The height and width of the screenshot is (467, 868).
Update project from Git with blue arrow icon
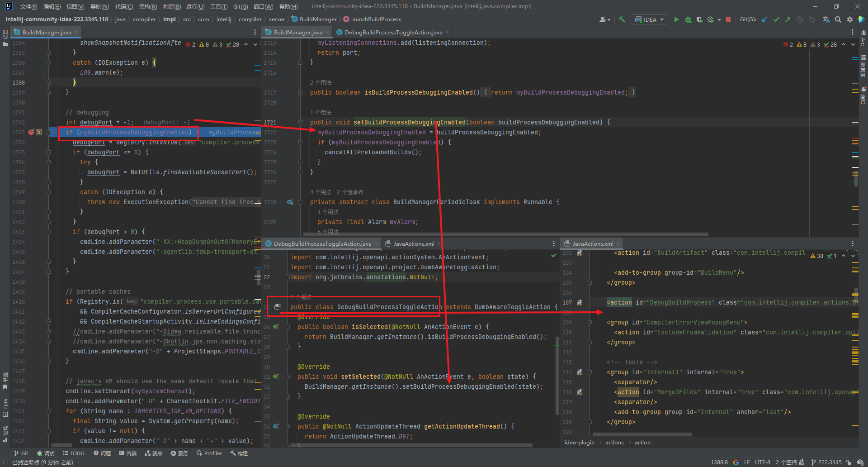click(x=765, y=19)
